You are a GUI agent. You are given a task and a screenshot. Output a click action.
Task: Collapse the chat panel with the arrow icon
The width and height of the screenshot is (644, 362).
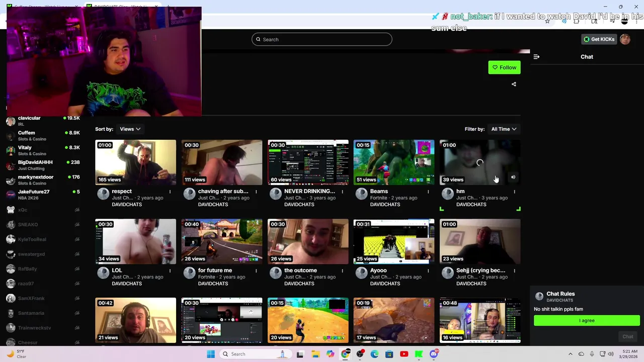(536, 57)
